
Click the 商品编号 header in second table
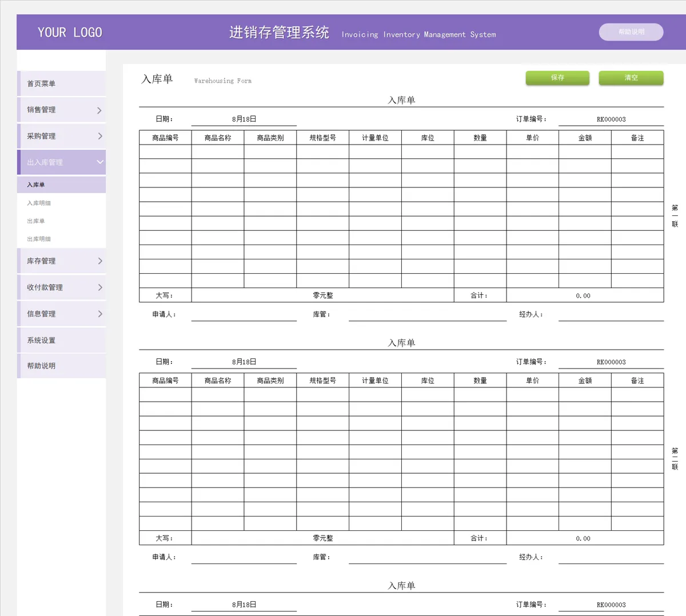pyautogui.click(x=165, y=381)
